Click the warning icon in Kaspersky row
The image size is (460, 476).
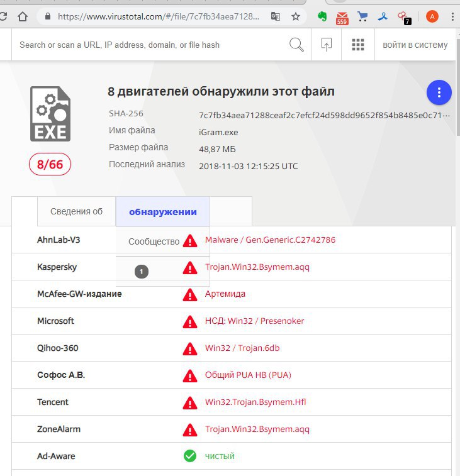190,268
